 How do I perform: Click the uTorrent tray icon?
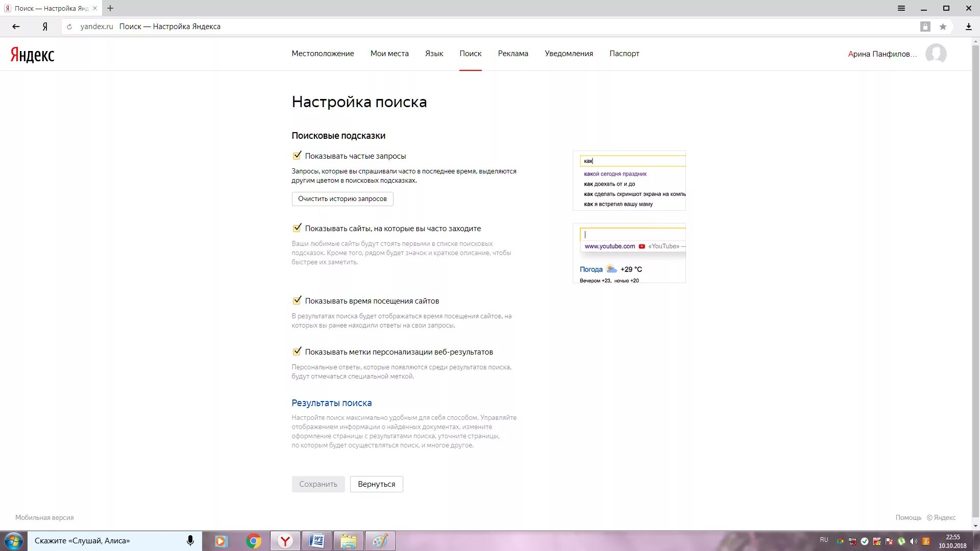[x=901, y=541]
